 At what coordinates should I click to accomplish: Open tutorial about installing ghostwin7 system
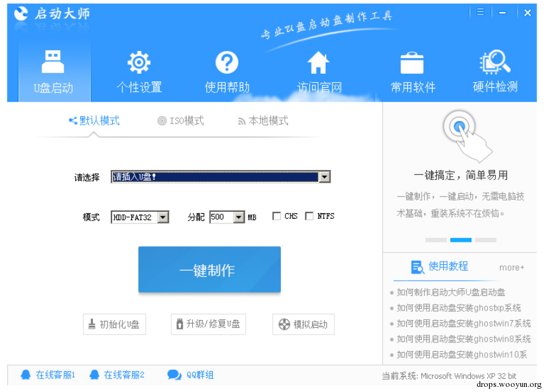(464, 323)
